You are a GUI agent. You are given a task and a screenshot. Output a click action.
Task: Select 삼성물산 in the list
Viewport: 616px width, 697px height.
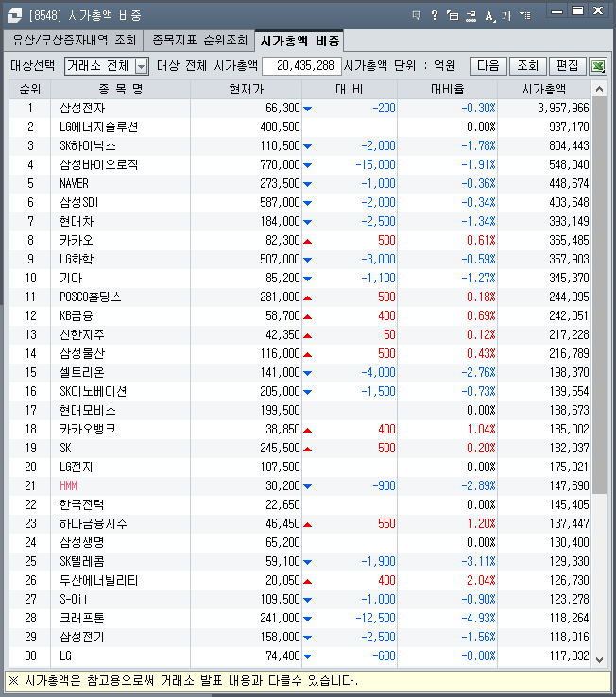click(82, 354)
